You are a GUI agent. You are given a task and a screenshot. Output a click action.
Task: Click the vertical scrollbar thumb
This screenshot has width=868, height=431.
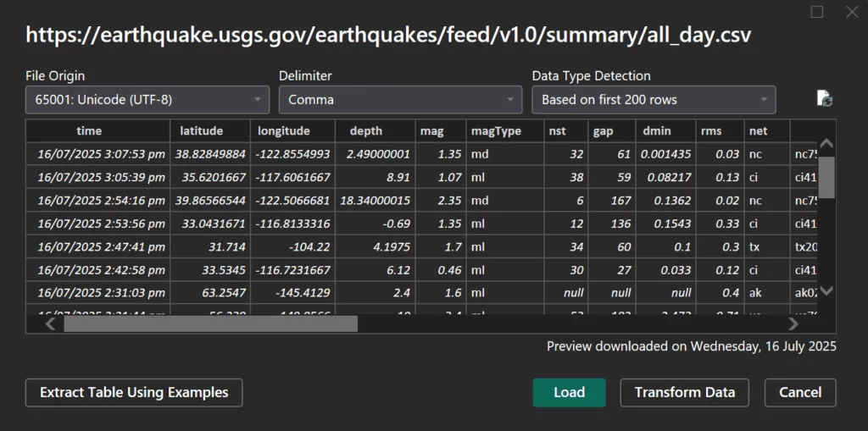click(x=826, y=177)
